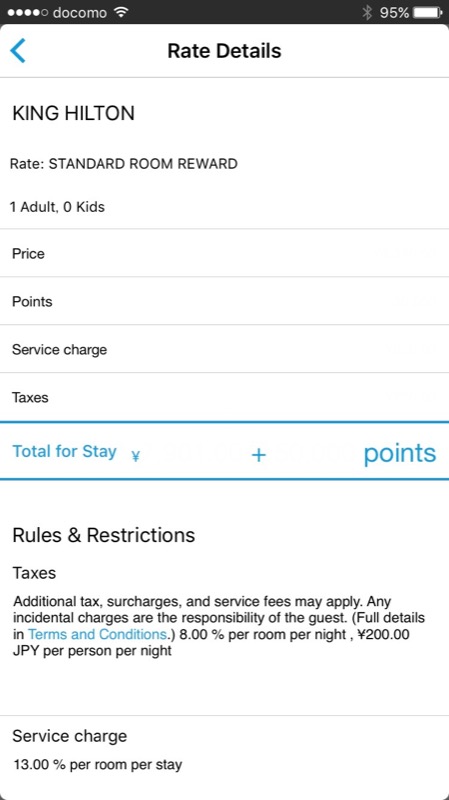Tap the Wi-Fi status icon
Viewport: 449px width, 800px height.
click(121, 12)
